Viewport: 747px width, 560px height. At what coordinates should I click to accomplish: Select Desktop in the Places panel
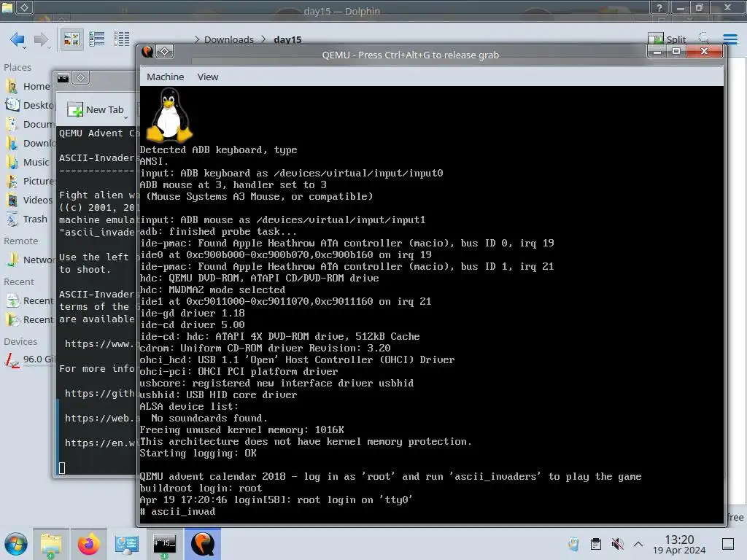point(28,105)
